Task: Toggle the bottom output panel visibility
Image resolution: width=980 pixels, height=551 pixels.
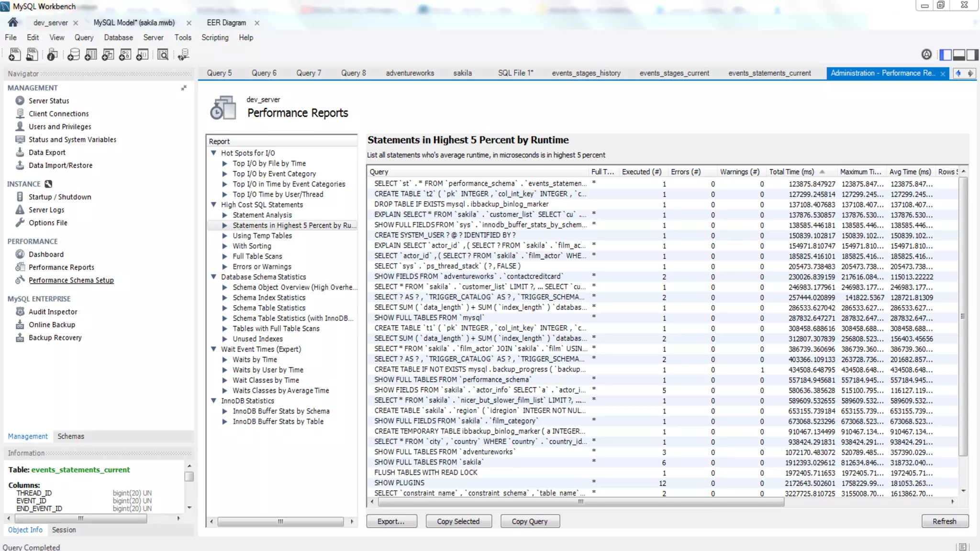Action: tap(959, 55)
